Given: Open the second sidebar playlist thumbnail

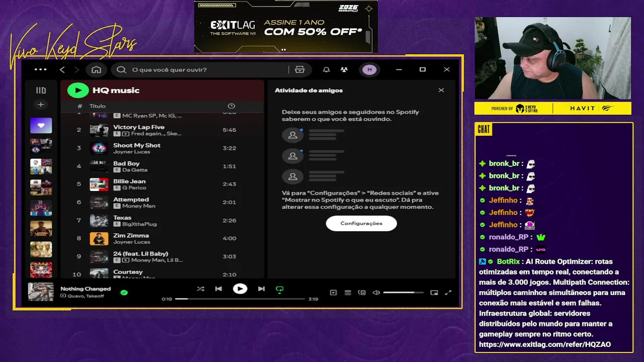Looking at the screenshot, I should point(41,146).
